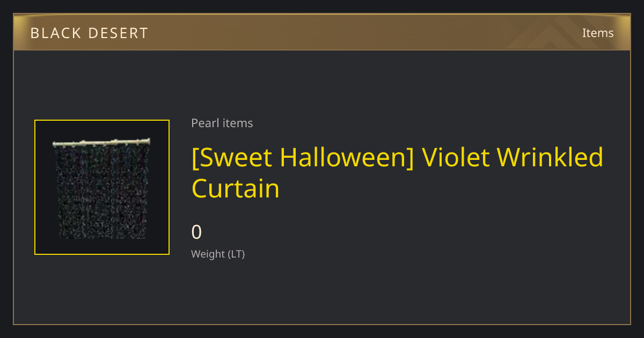644x338 pixels.
Task: Click the "[Sweet Halloween]" tag in title
Action: click(x=303, y=157)
